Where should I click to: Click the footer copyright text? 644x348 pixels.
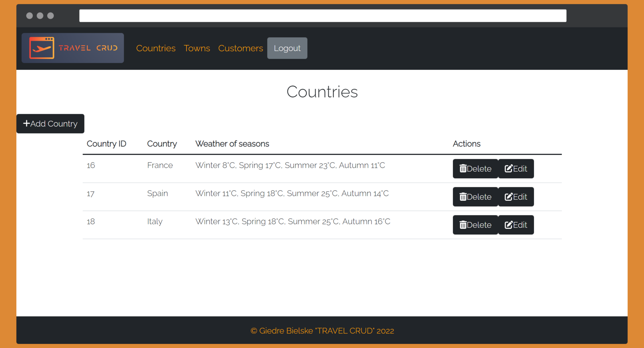tap(322, 331)
